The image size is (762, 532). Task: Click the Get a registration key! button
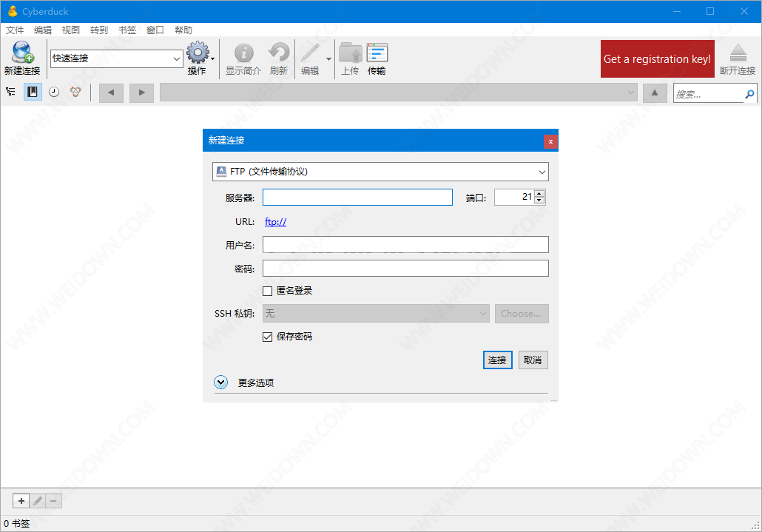(x=657, y=59)
